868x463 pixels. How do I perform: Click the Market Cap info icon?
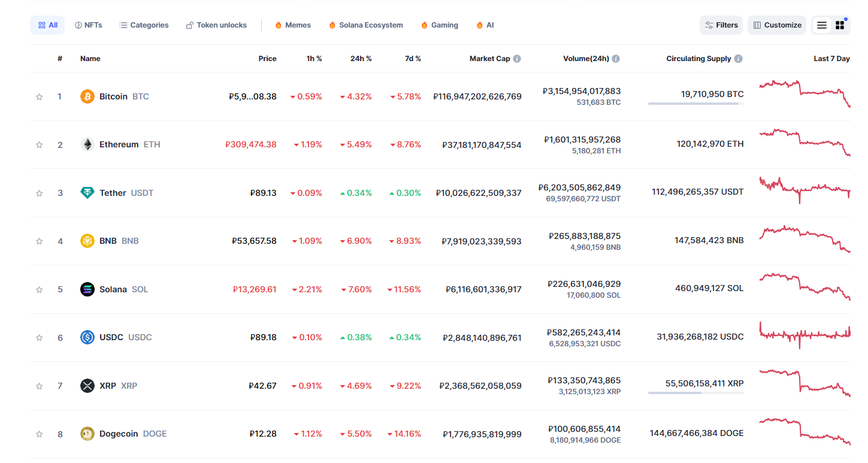tap(517, 59)
